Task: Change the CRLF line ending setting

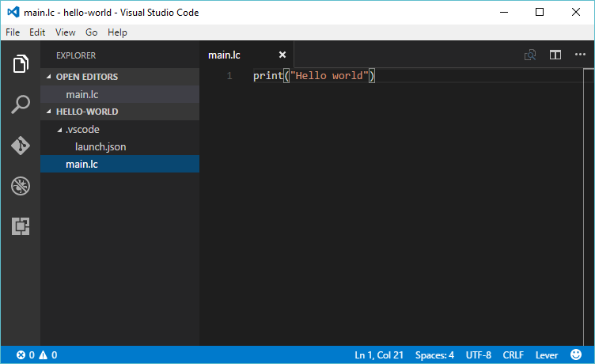Action: (x=514, y=355)
